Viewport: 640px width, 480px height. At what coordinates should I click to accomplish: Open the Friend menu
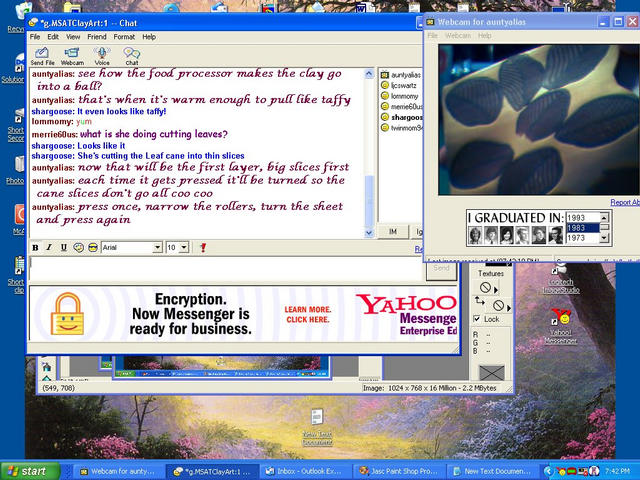[x=97, y=37]
